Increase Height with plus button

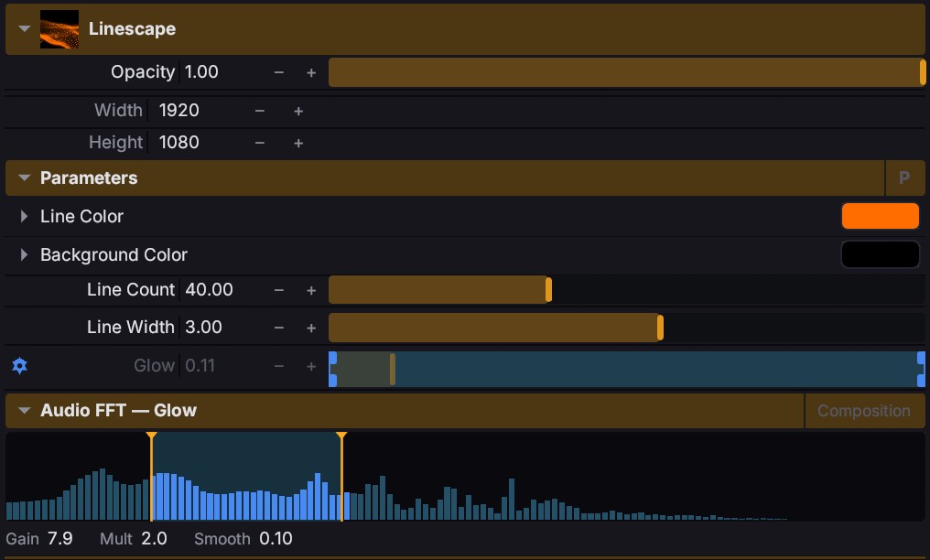[298, 143]
